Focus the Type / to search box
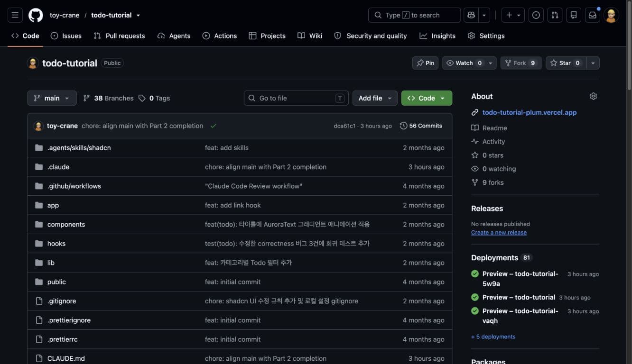This screenshot has height=364, width=632. [x=414, y=15]
